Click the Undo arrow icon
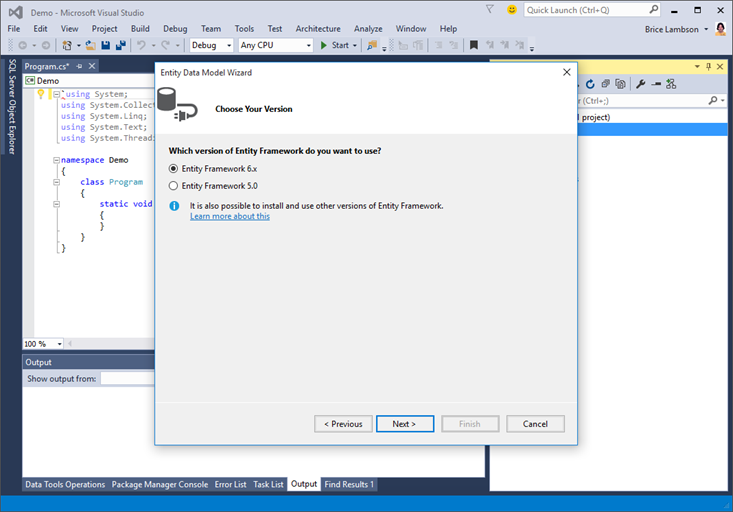Image resolution: width=733 pixels, height=512 pixels. [141, 45]
